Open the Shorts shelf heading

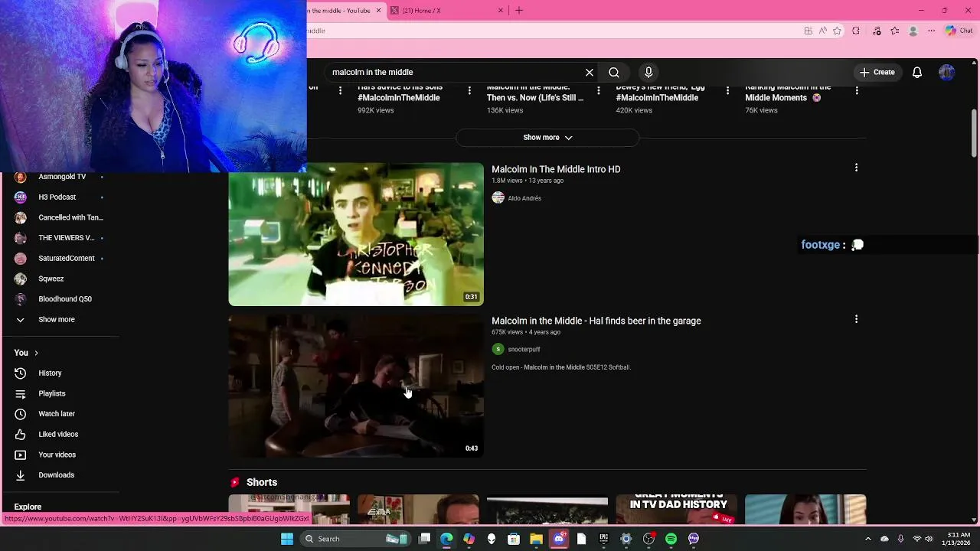[262, 482]
